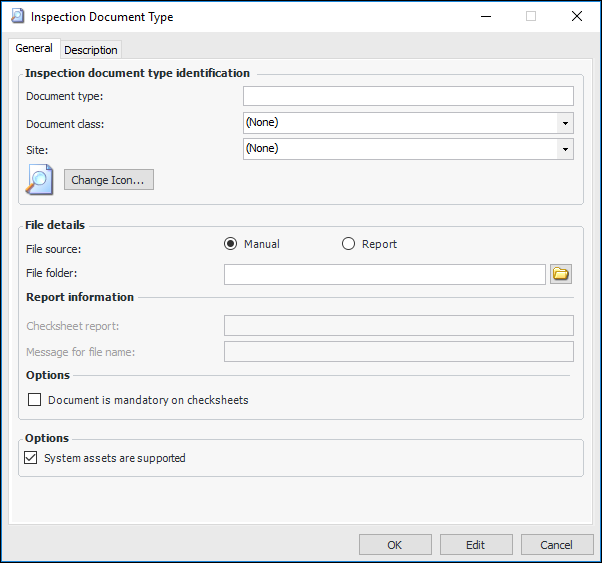
Task: Focus the Document type text field
Action: [x=408, y=96]
